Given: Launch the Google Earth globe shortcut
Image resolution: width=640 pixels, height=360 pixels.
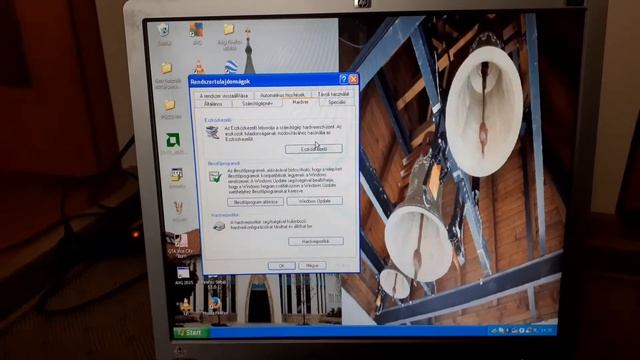Looking at the screenshot, I should pyautogui.click(x=231, y=66).
